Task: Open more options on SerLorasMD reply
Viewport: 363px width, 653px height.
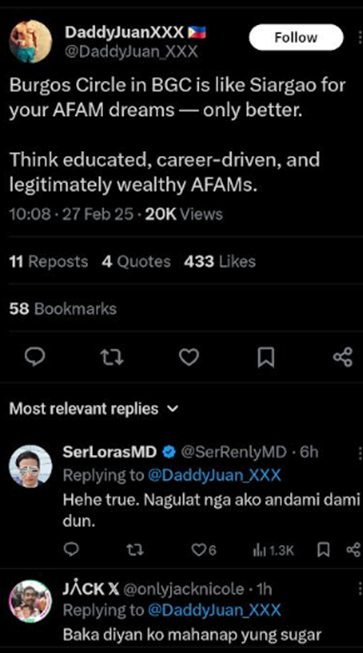Action: click(360, 453)
